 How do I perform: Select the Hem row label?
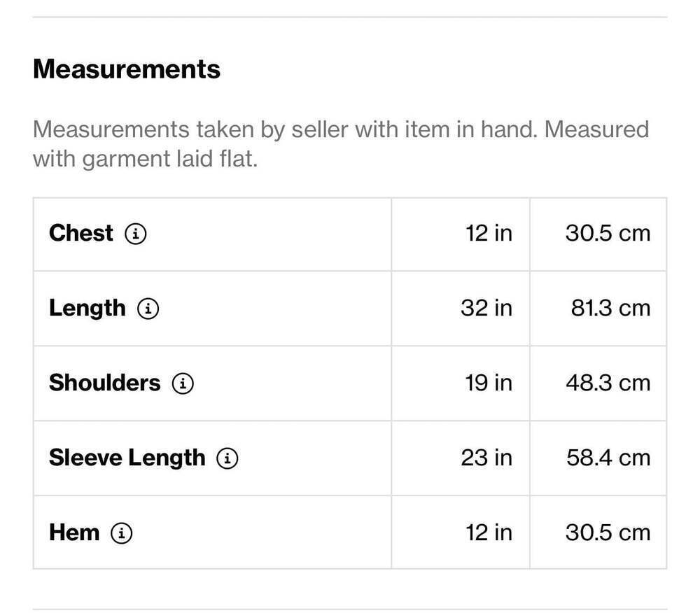pyautogui.click(x=74, y=533)
